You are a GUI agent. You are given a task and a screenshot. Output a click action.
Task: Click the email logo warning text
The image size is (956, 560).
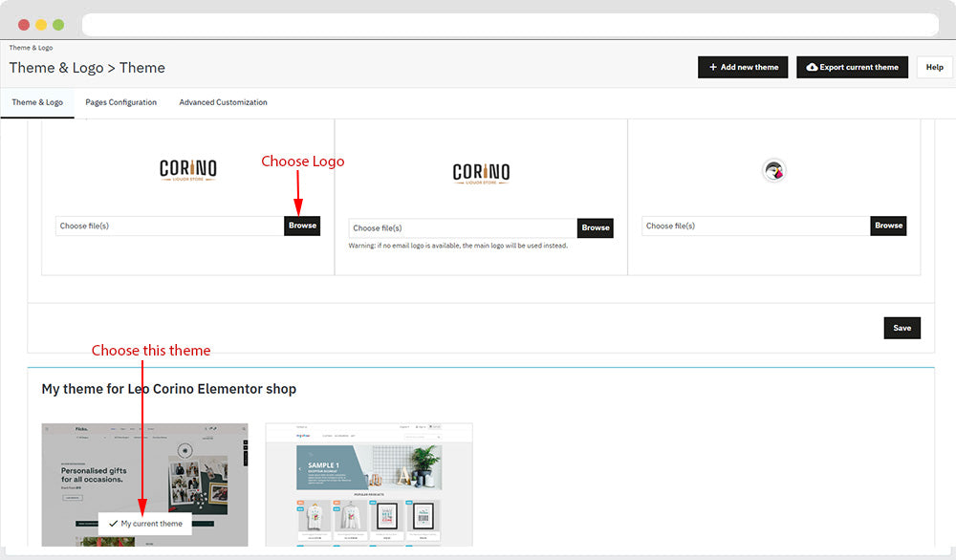click(458, 246)
